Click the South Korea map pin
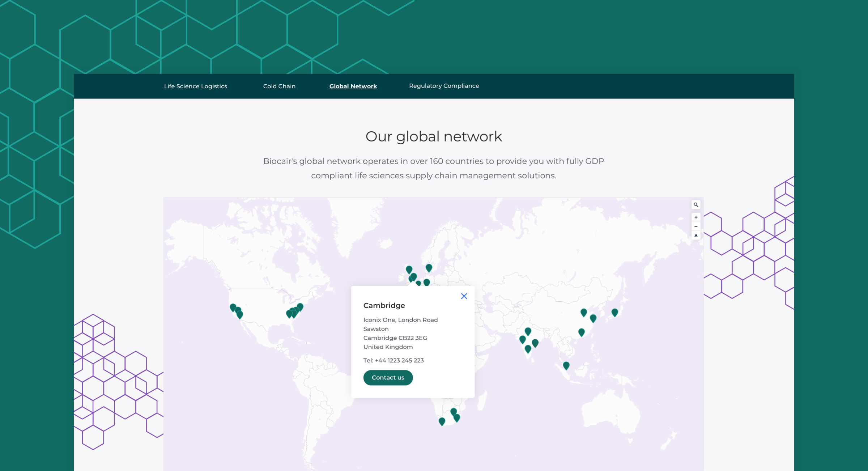This screenshot has width=868, height=471. [593, 318]
